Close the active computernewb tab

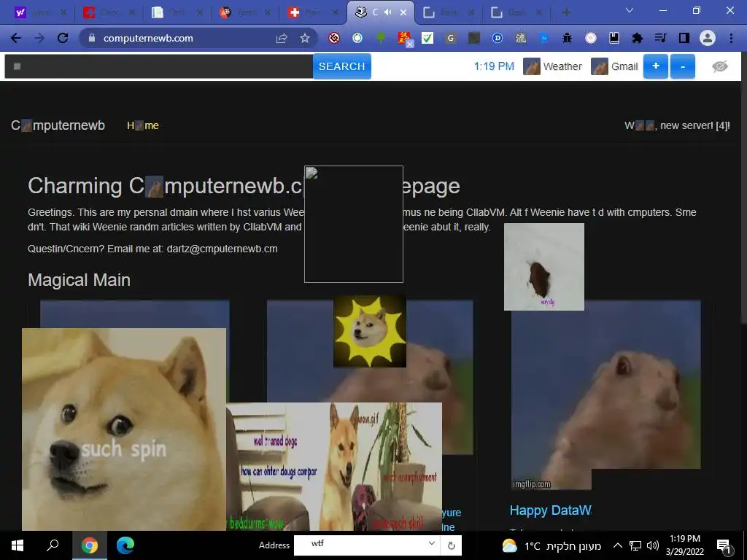[403, 12]
